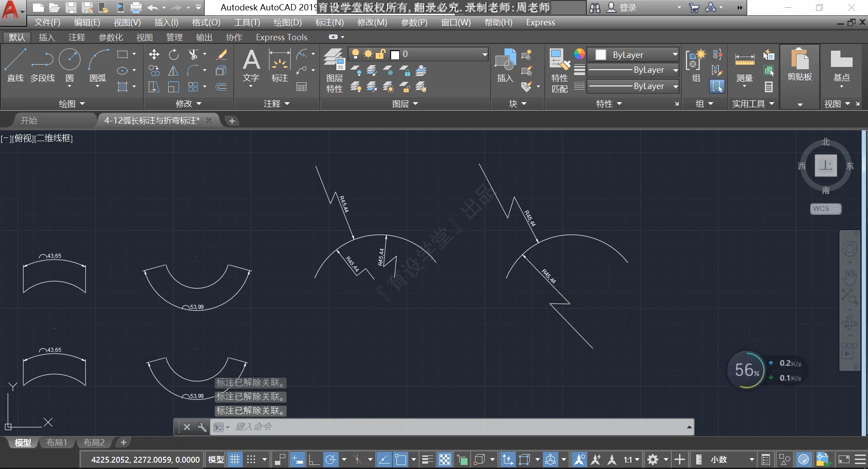Open the units dropdown showing 小数

(x=731, y=460)
